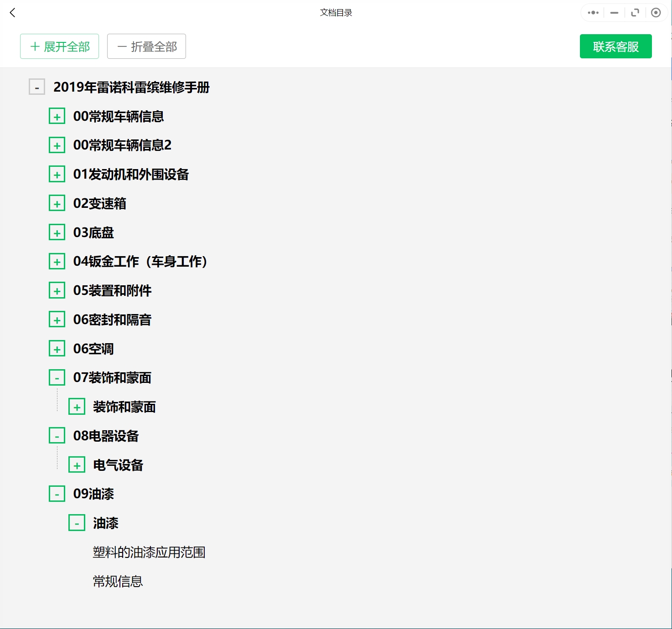Expand the 装饰和蒙面 sub-node
Image resolution: width=672 pixels, height=629 pixels.
tap(78, 406)
